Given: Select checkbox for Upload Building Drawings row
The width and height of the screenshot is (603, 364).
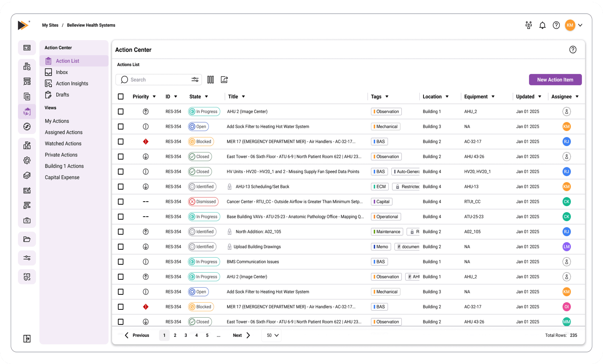Looking at the screenshot, I should click(121, 247).
